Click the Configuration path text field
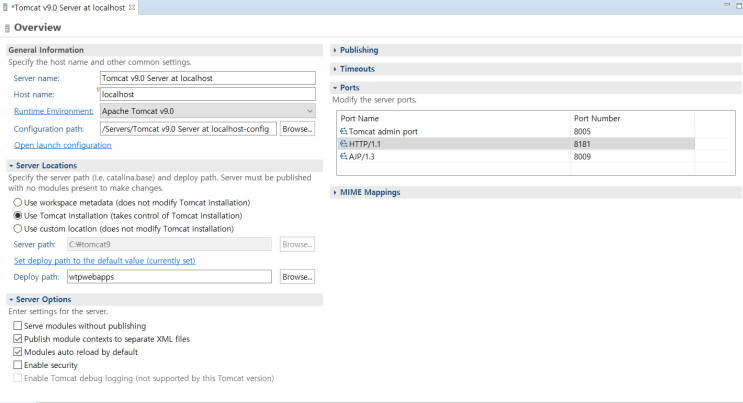743x403 pixels. point(188,129)
